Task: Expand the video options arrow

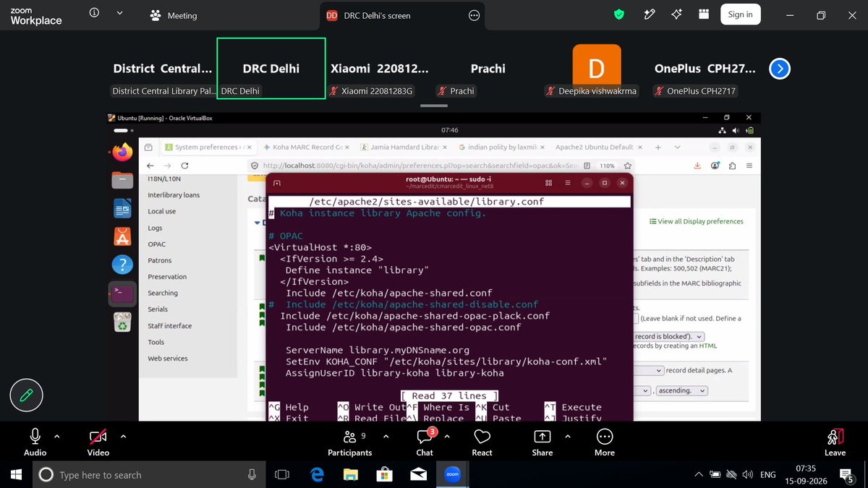Action: (123, 437)
